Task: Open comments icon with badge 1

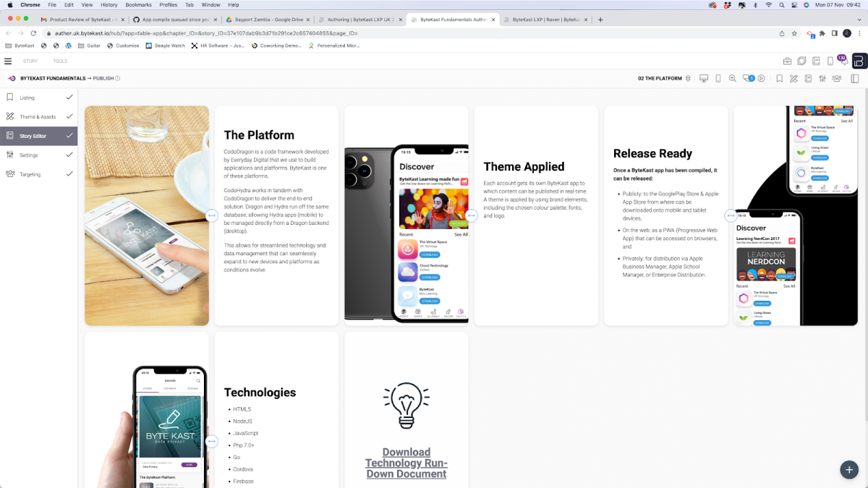Action: point(749,78)
